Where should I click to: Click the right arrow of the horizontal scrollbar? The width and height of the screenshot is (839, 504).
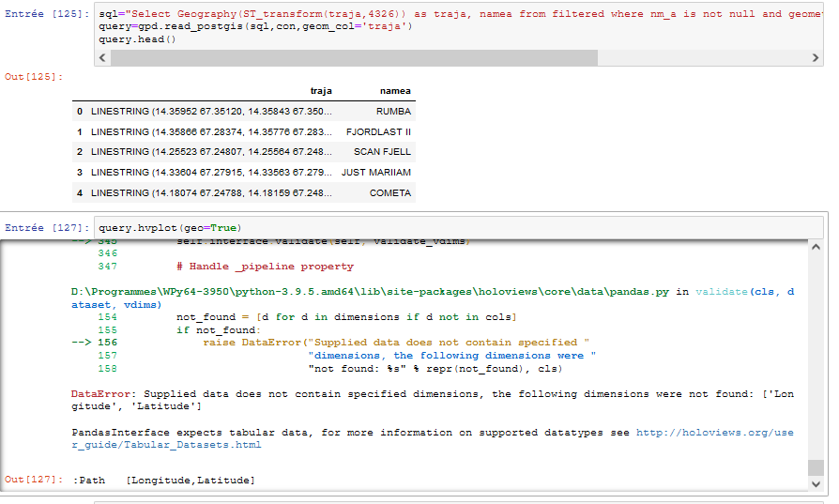pos(816,58)
